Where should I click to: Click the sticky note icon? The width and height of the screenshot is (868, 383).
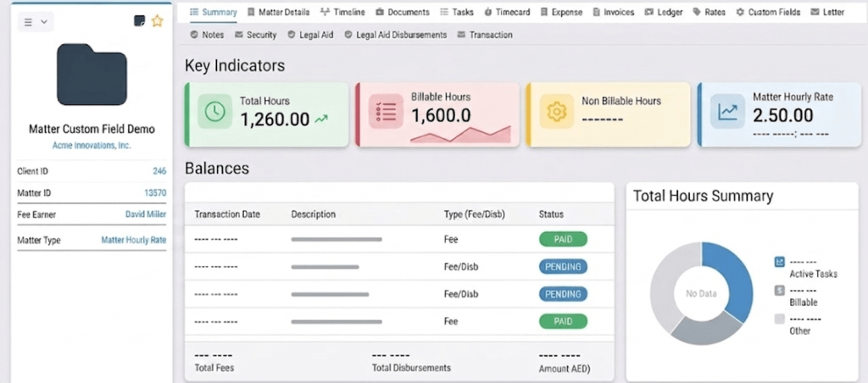(140, 21)
